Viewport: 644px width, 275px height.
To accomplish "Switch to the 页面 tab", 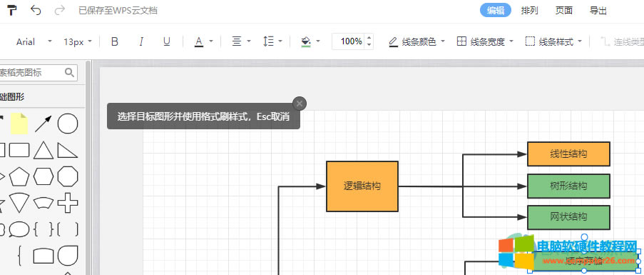I will pos(564,11).
